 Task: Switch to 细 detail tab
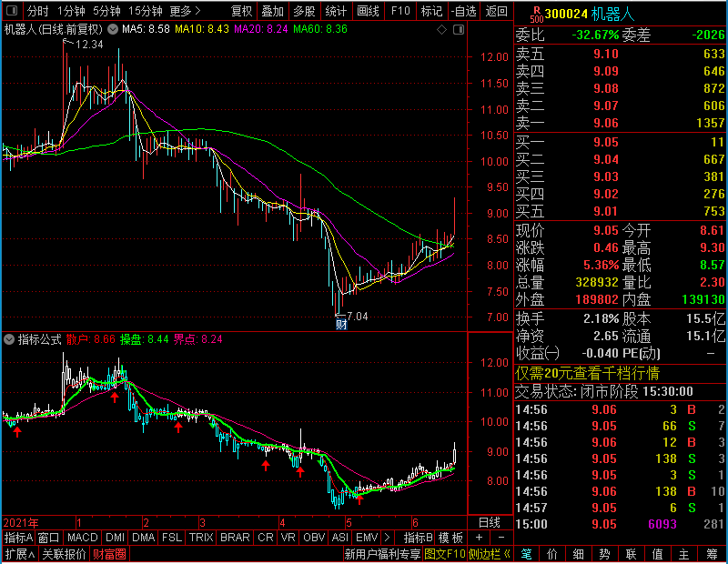click(x=579, y=554)
